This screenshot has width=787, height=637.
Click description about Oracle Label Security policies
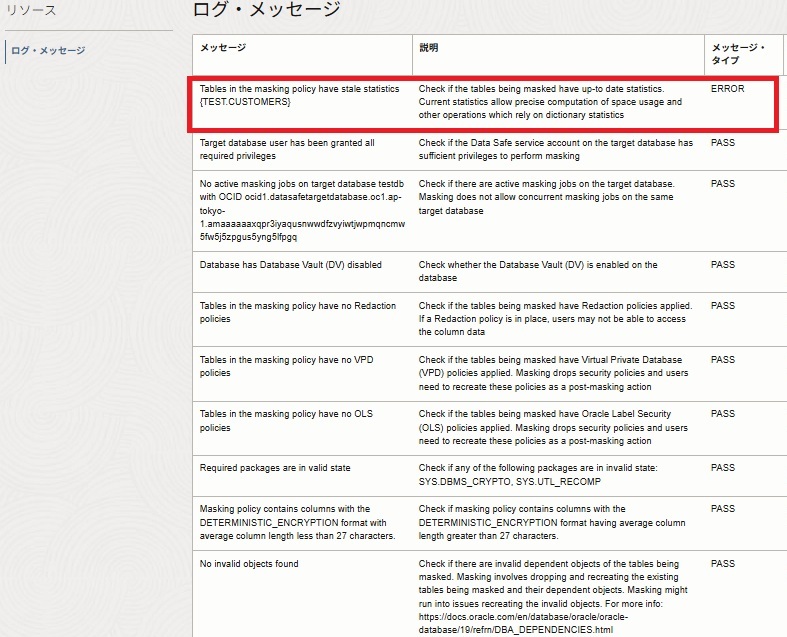tap(553, 427)
